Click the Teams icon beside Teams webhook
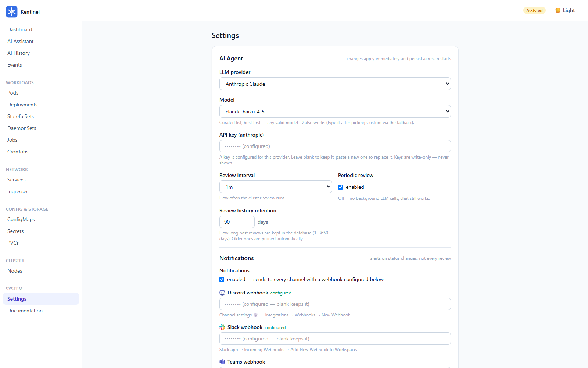This screenshot has height=368, width=588. [x=222, y=362]
